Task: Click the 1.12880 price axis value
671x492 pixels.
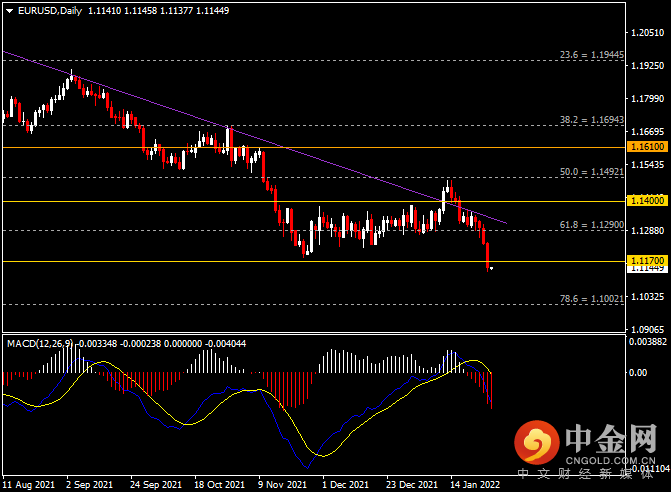Action: [648, 231]
